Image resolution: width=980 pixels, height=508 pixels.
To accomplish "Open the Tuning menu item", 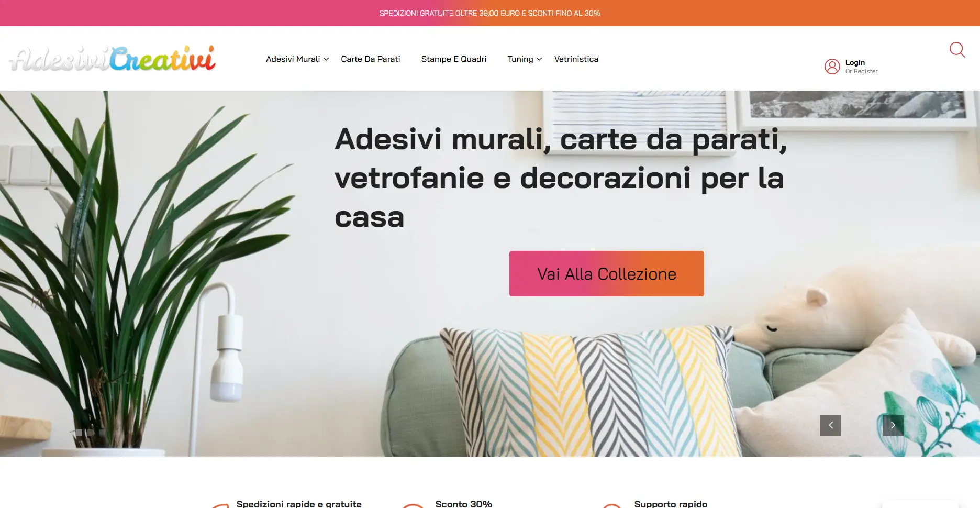I will click(520, 59).
